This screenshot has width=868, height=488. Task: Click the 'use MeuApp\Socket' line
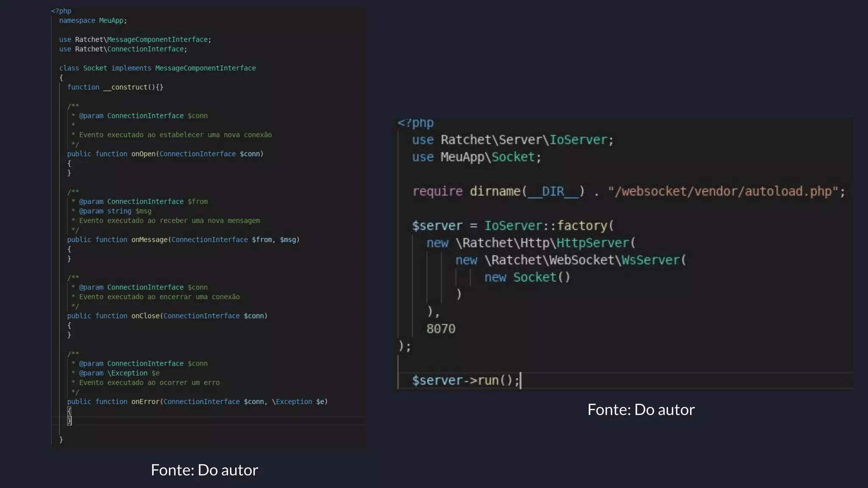[477, 157]
